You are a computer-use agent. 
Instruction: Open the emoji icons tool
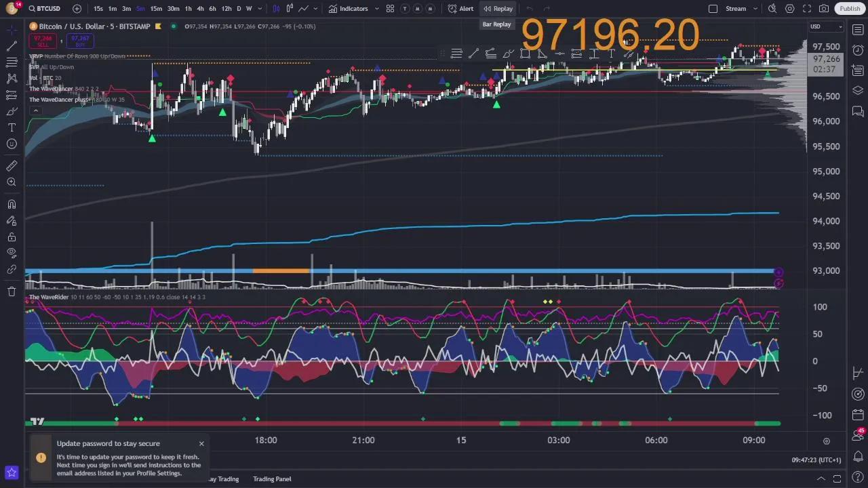[x=12, y=144]
